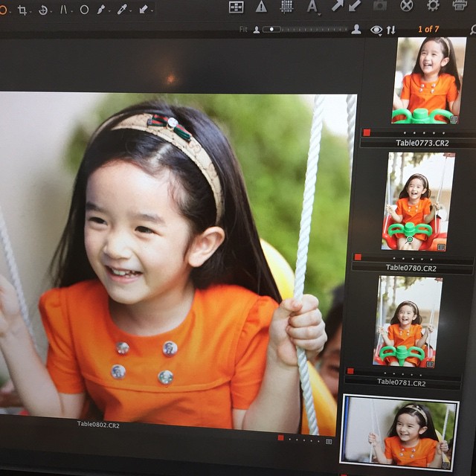The image size is (476, 476).
Task: Click the printer icon
Action: (x=460, y=5)
